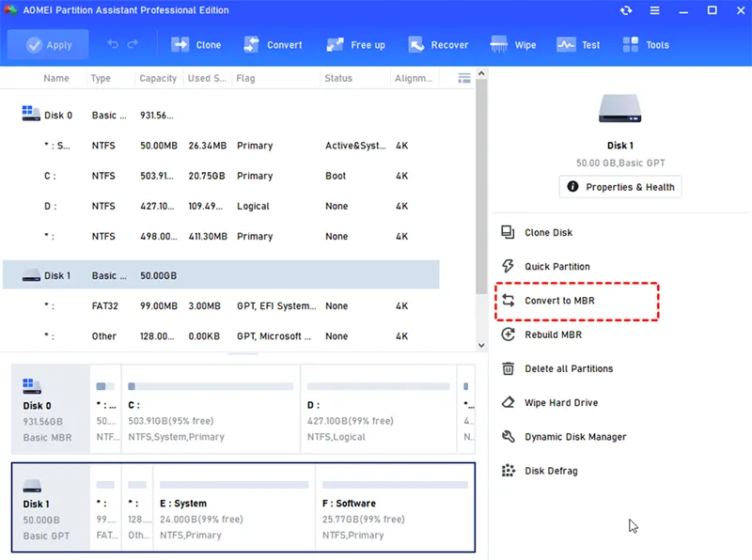Select Disk 1 block in disk map
Screen dimensions: 752x560
[x=52, y=507]
